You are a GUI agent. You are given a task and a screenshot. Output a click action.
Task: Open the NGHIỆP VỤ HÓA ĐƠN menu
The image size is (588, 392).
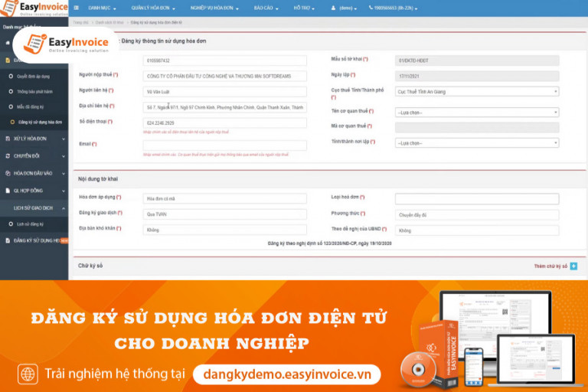click(x=214, y=8)
